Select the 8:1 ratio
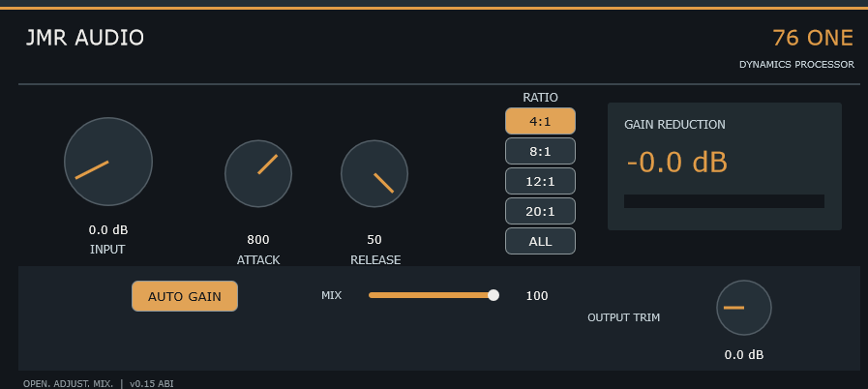This screenshot has width=868, height=389. pos(540,151)
